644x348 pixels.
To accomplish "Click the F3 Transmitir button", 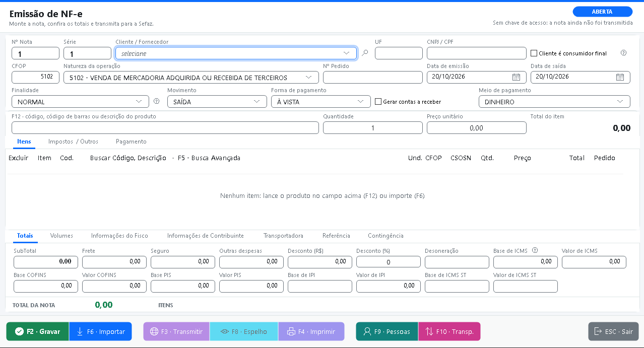I will pos(176,331).
